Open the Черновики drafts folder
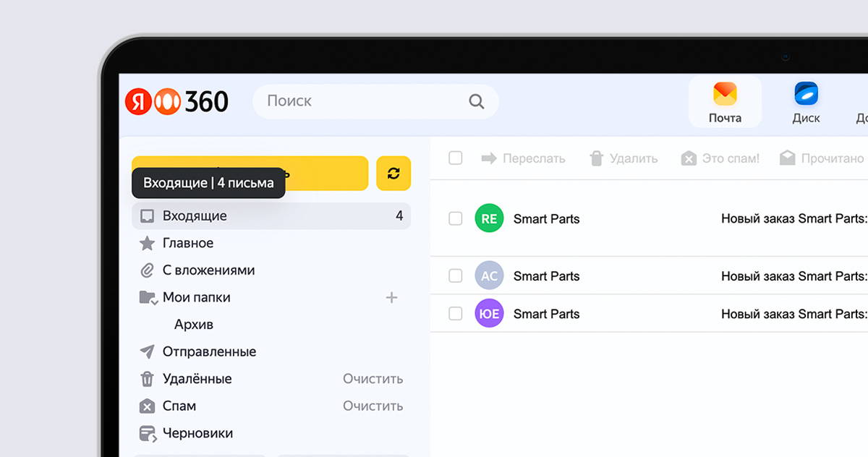 tap(197, 433)
